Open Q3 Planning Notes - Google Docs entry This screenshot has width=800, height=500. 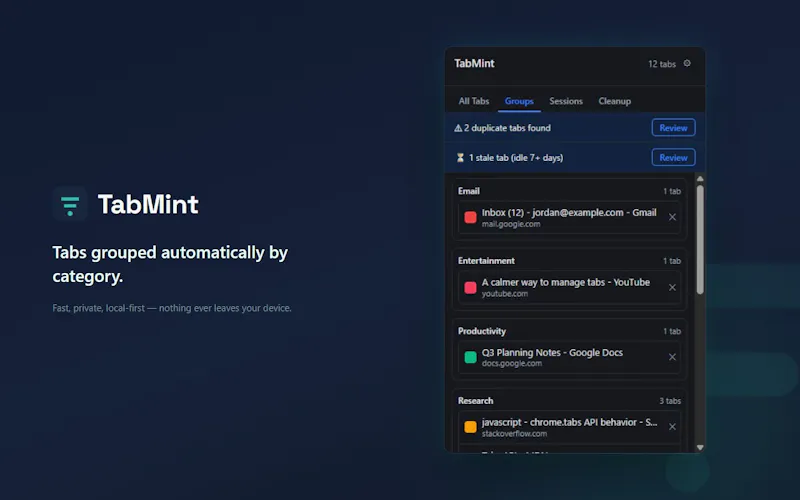[569, 357]
